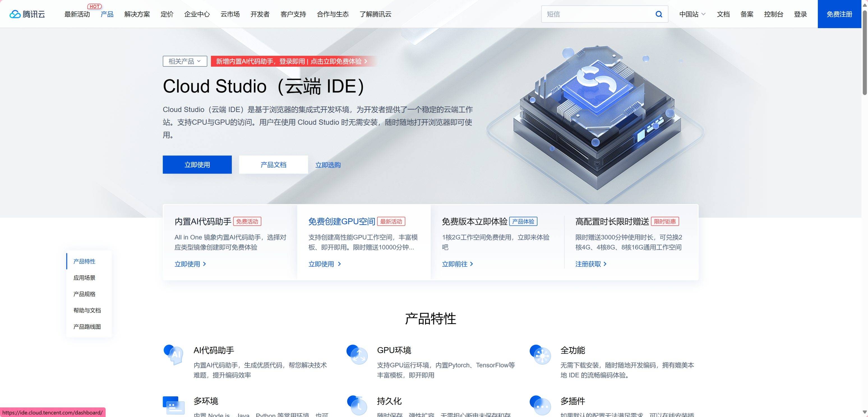Select 应用场景 in the side anchor navigation
The height and width of the screenshot is (417, 868).
[84, 278]
